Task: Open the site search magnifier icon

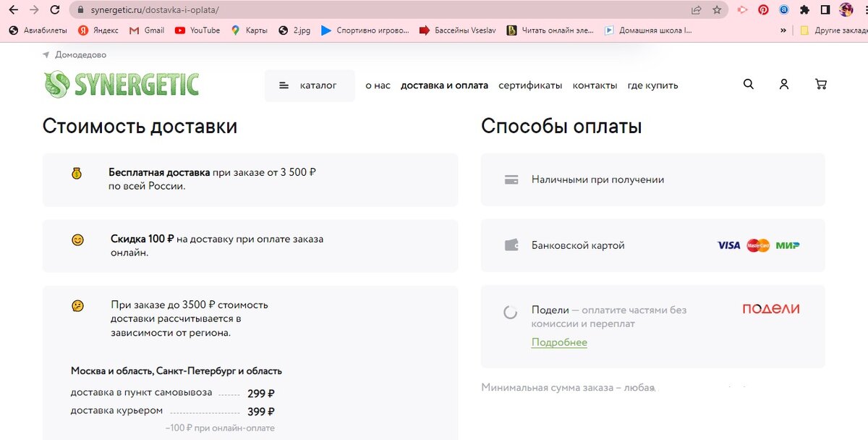Action: pyautogui.click(x=748, y=84)
